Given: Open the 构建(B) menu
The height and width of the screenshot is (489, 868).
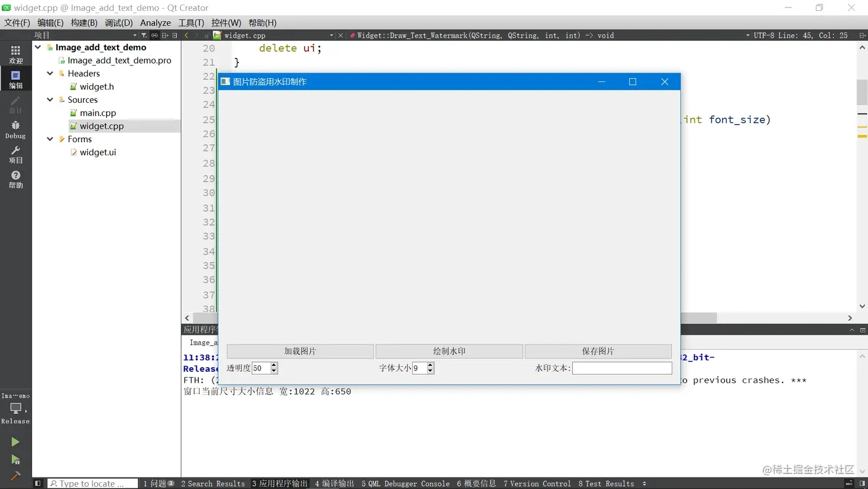Looking at the screenshot, I should pyautogui.click(x=84, y=22).
